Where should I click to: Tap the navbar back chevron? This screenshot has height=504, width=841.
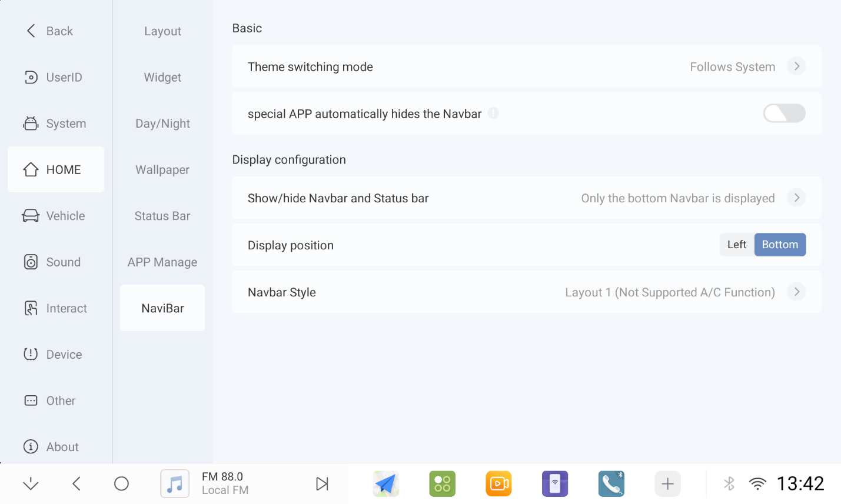pyautogui.click(x=77, y=484)
